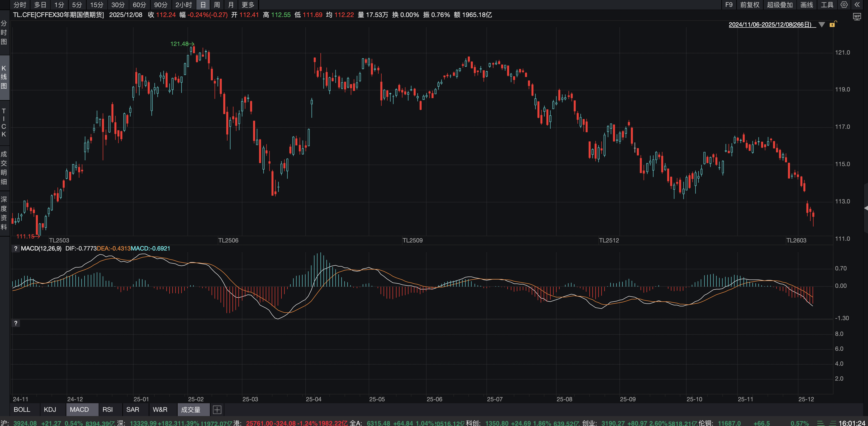Add indicator panel with plus icon
The image size is (868, 426).
pyautogui.click(x=217, y=410)
